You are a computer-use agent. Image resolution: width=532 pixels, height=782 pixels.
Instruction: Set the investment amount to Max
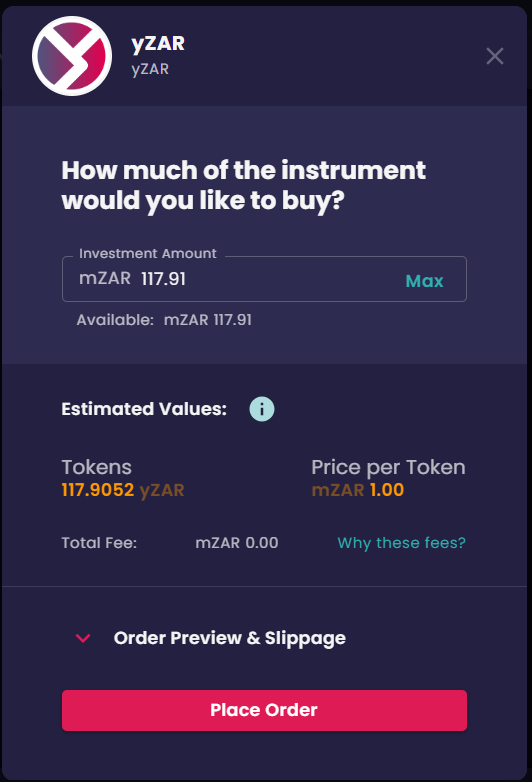click(x=424, y=281)
